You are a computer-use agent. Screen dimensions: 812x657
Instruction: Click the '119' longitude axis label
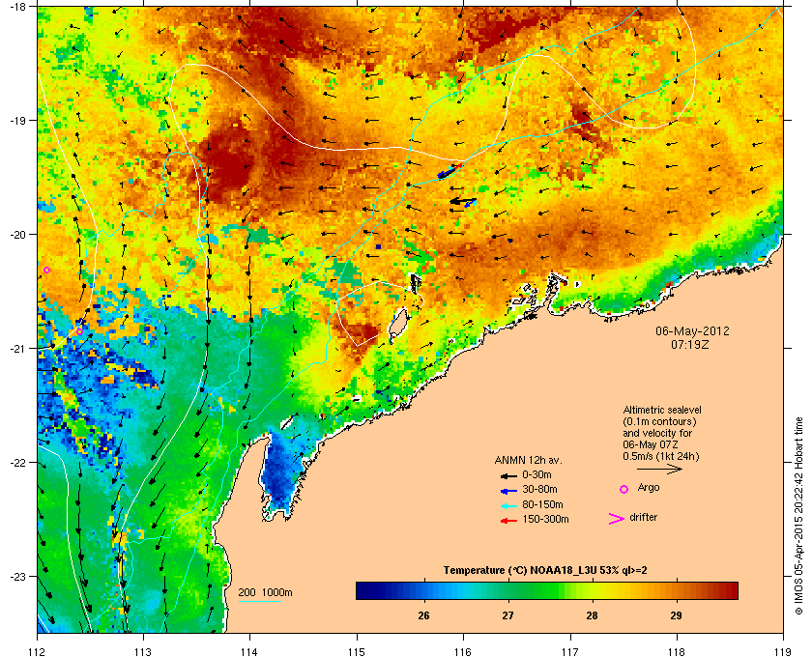click(x=783, y=651)
